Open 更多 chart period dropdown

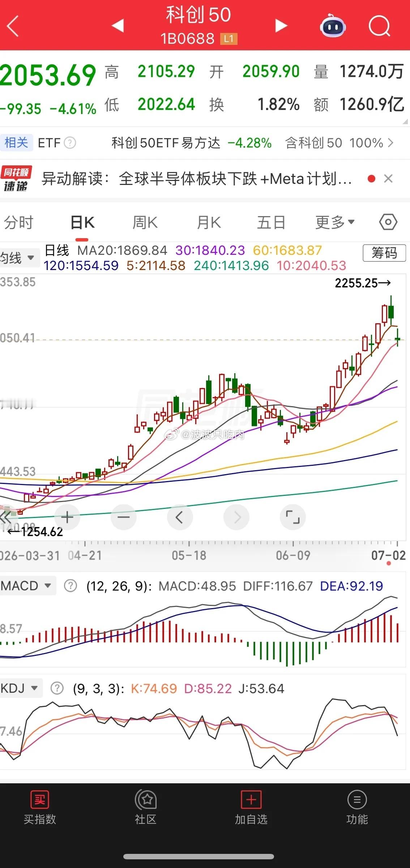point(335,222)
